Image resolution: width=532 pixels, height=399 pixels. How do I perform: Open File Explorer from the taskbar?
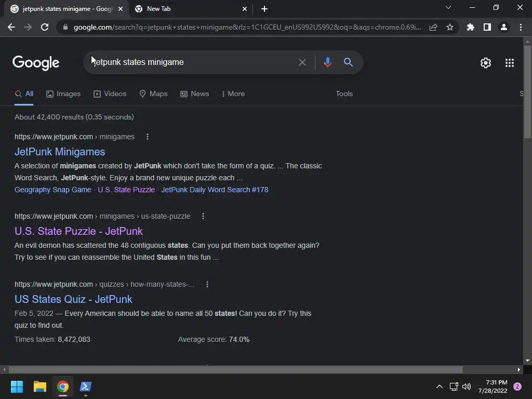39,387
